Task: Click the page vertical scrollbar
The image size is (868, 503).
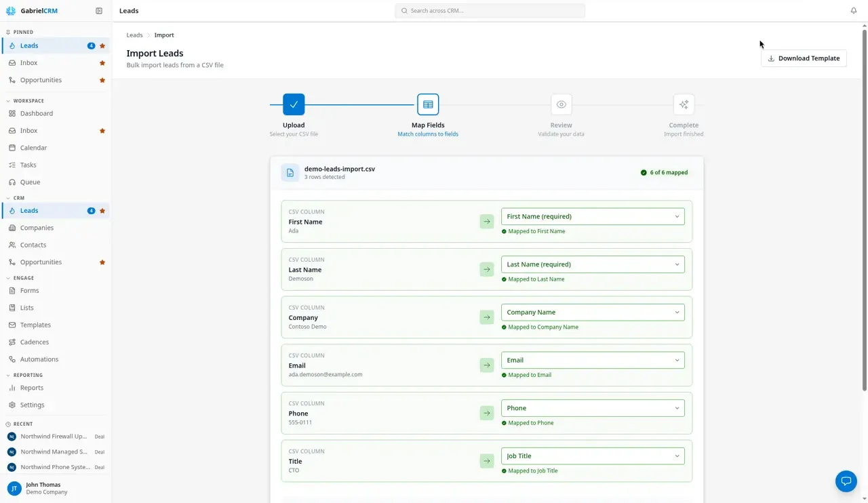Action: coord(864,210)
